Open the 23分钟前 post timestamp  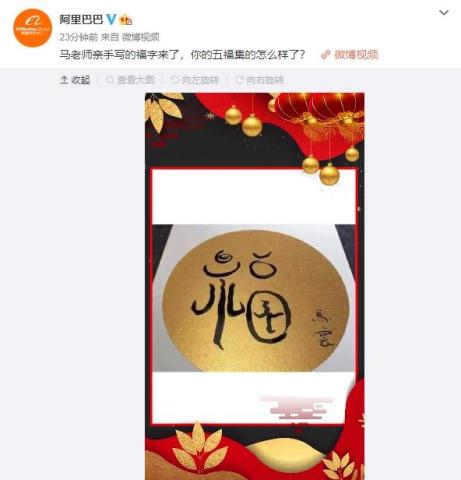pyautogui.click(x=79, y=37)
